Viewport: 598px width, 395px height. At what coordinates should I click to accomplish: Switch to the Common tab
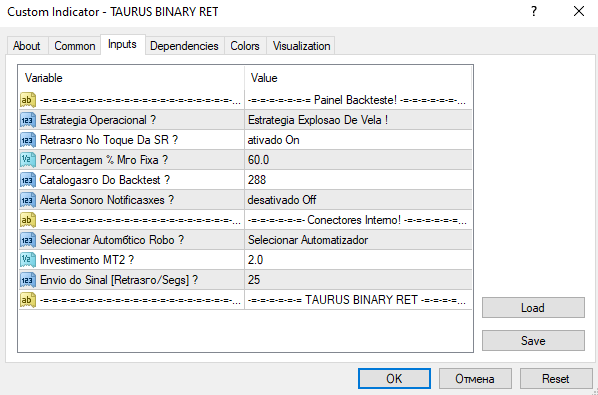(75, 46)
